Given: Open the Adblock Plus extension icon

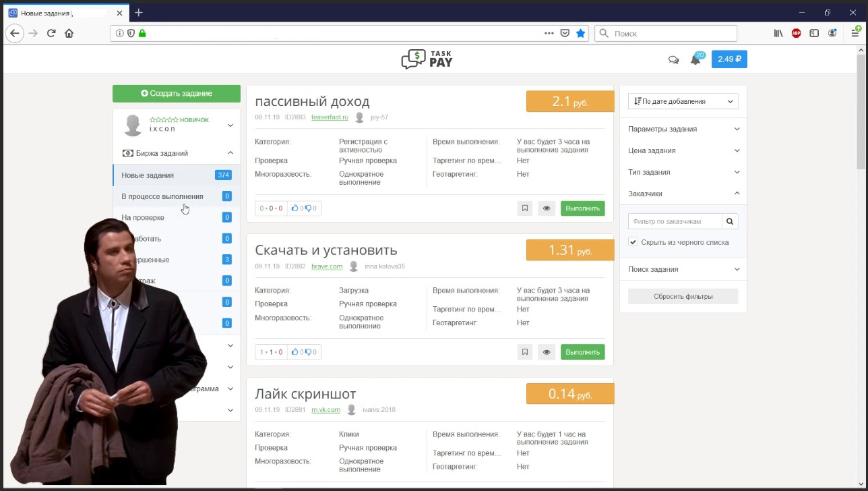Looking at the screenshot, I should point(797,33).
